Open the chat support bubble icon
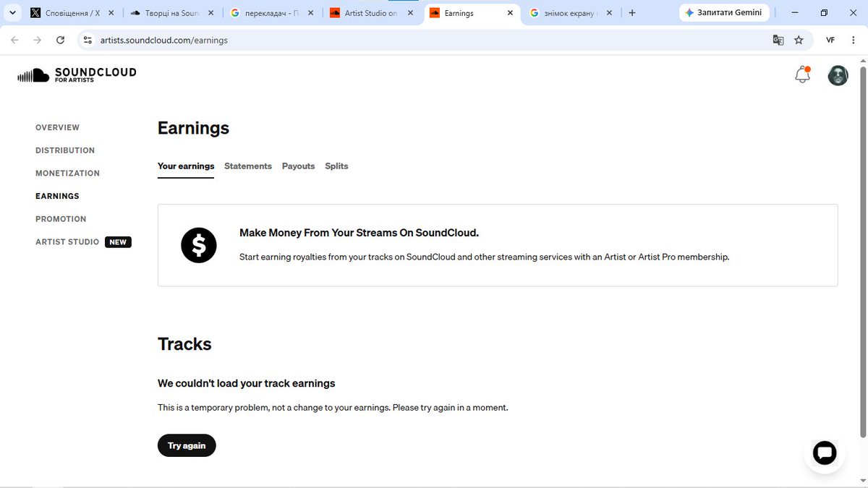Image resolution: width=868 pixels, height=488 pixels. coord(825,453)
